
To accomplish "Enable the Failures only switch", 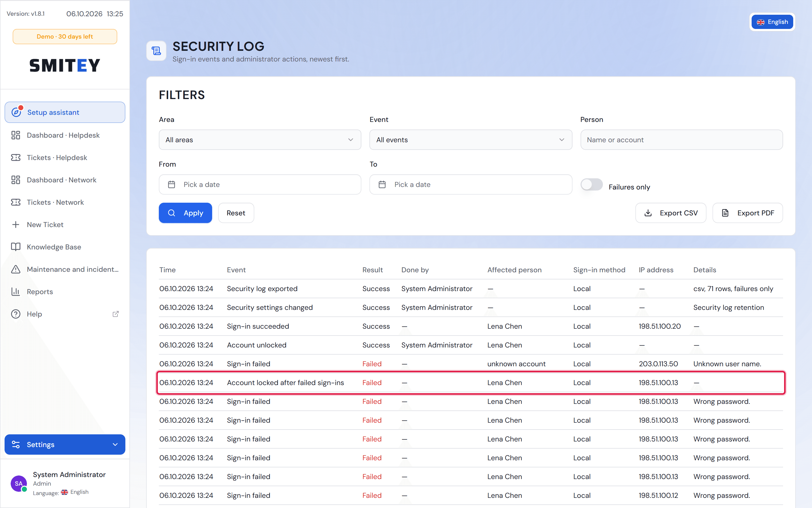I will coord(591,184).
